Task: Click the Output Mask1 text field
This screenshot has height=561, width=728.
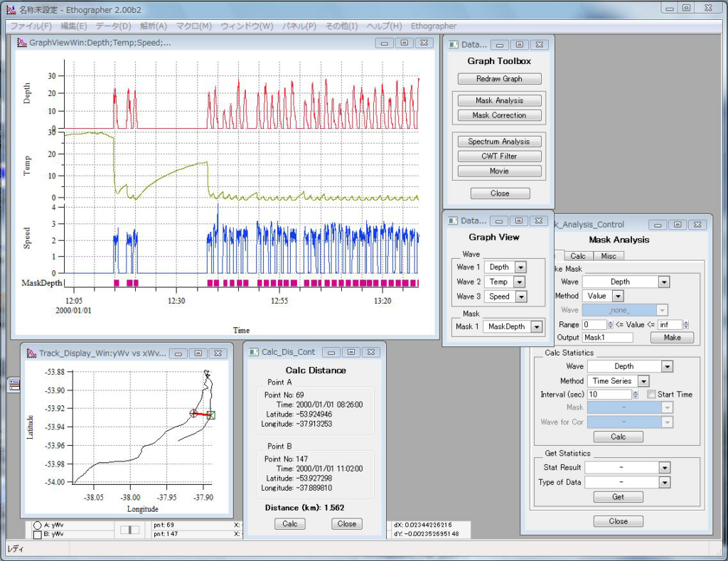Action: (x=607, y=338)
